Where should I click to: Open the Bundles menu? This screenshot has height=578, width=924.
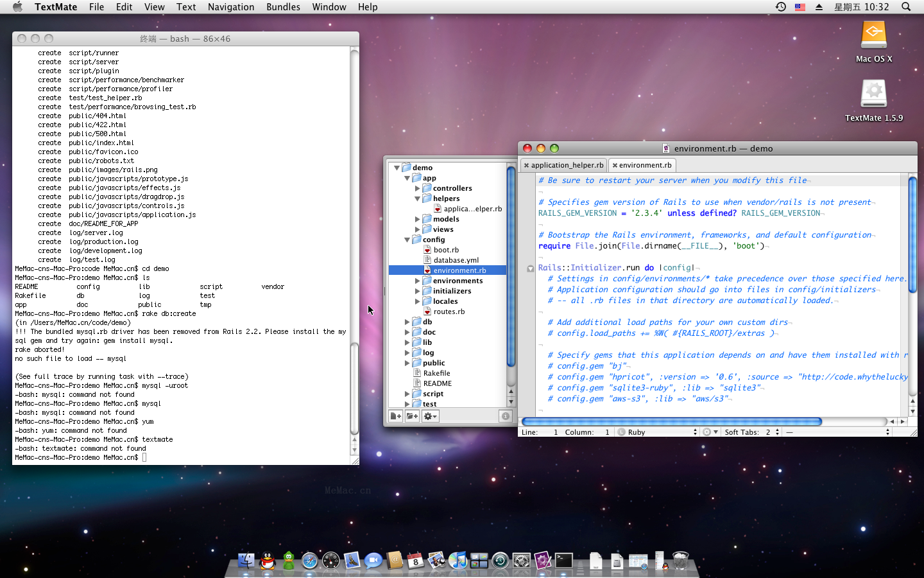coord(283,7)
